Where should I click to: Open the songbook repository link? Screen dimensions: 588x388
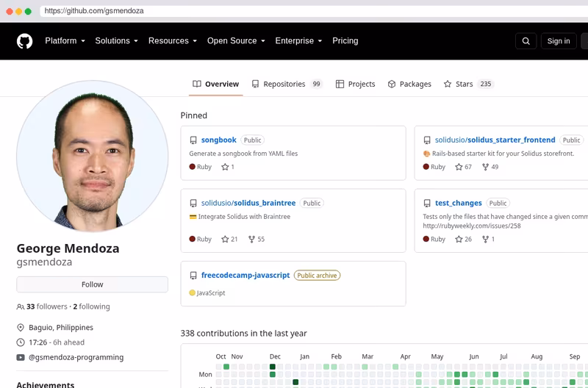pos(218,140)
